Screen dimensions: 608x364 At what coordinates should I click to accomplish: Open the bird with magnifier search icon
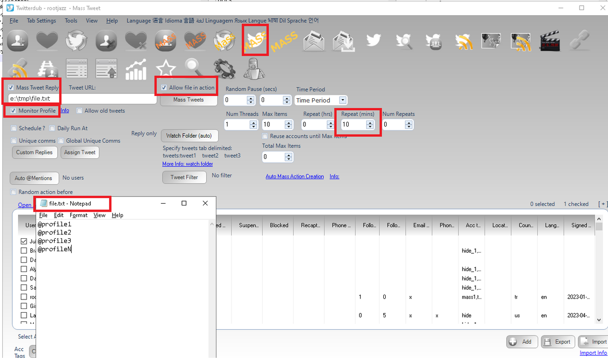(x=404, y=41)
